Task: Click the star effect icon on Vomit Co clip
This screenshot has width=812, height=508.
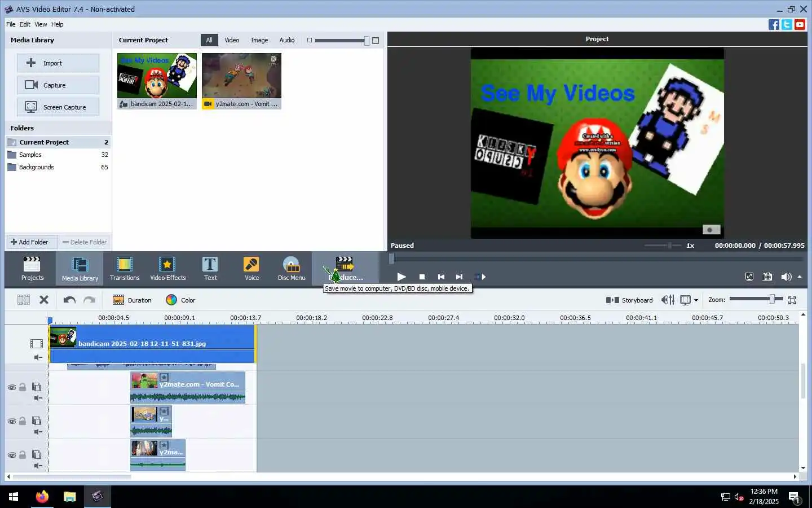Action: point(164,377)
